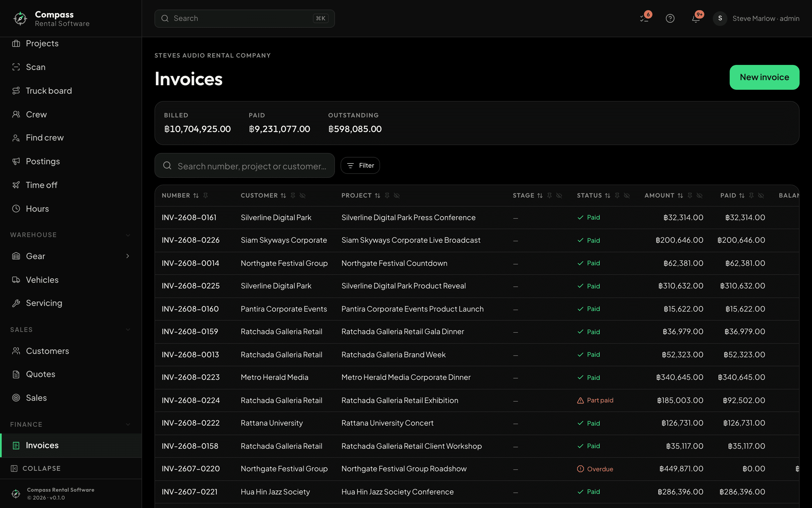Go to Truck board
812x508 pixels.
(71, 91)
